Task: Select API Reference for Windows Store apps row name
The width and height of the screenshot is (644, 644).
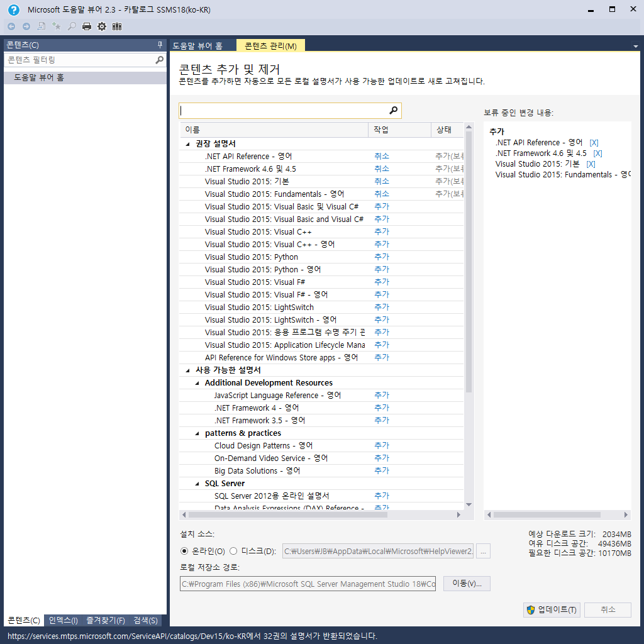Action: coord(281,357)
